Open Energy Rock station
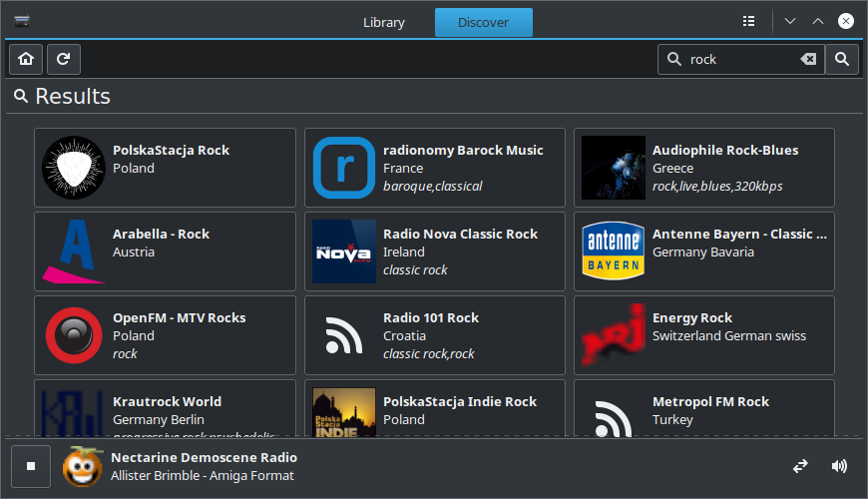 pos(704,335)
